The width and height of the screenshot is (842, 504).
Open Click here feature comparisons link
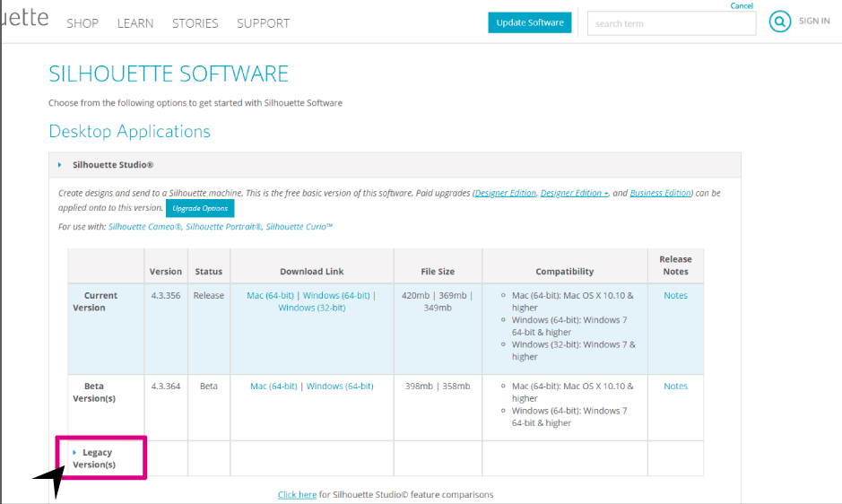(297, 495)
